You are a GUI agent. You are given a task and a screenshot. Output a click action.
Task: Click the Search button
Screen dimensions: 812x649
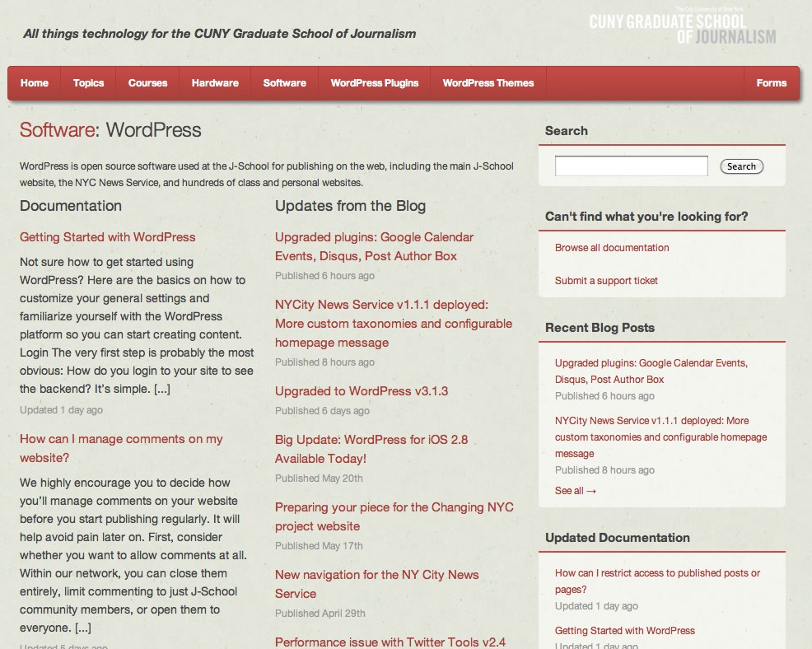pyautogui.click(x=741, y=166)
